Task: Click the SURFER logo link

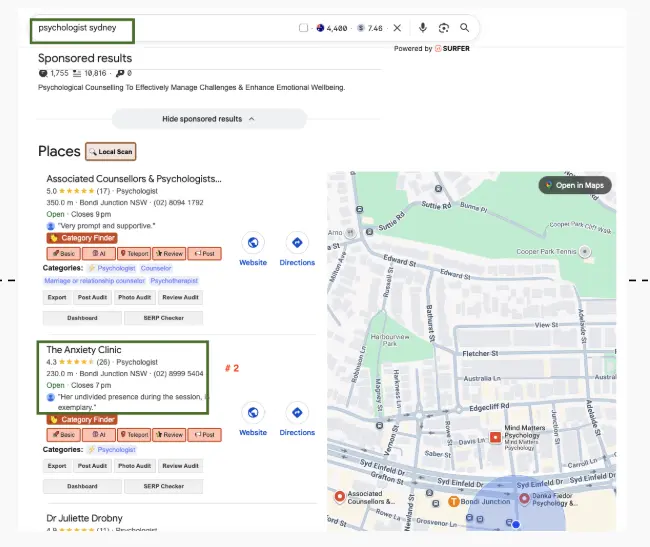Action: (452, 48)
